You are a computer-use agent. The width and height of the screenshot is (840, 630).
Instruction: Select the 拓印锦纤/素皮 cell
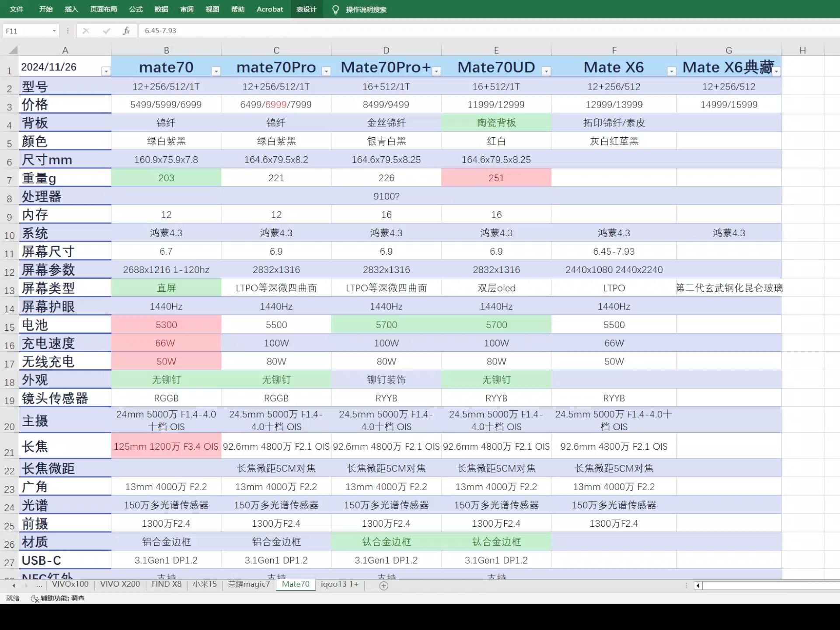[614, 123]
